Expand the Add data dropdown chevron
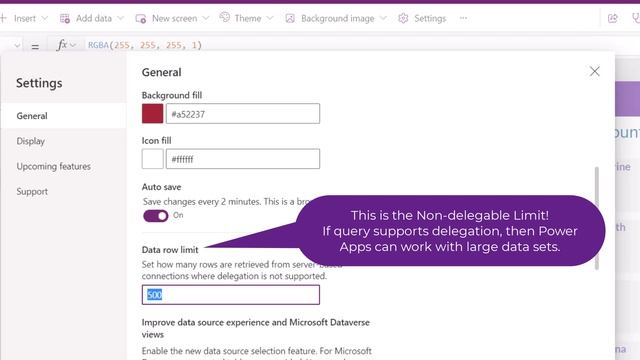This screenshot has width=640, height=360. coord(120,18)
